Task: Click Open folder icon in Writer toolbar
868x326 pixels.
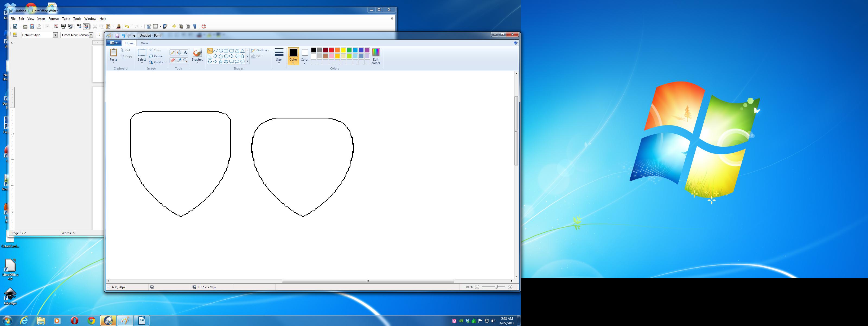Action: click(x=25, y=26)
